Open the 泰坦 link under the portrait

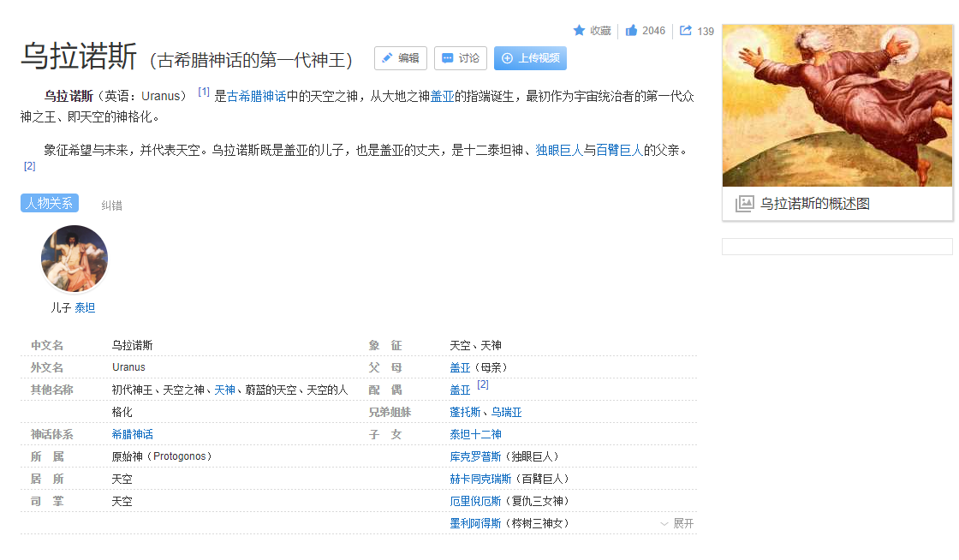coord(85,307)
